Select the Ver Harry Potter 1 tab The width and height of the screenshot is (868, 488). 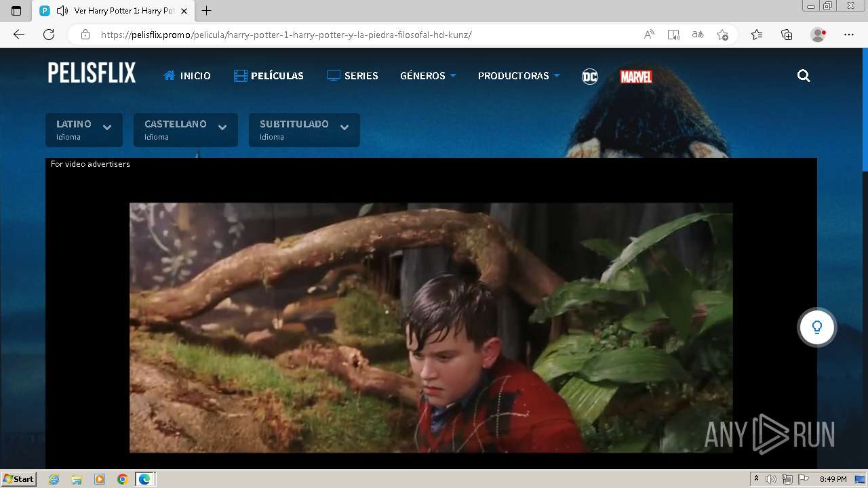(x=114, y=11)
